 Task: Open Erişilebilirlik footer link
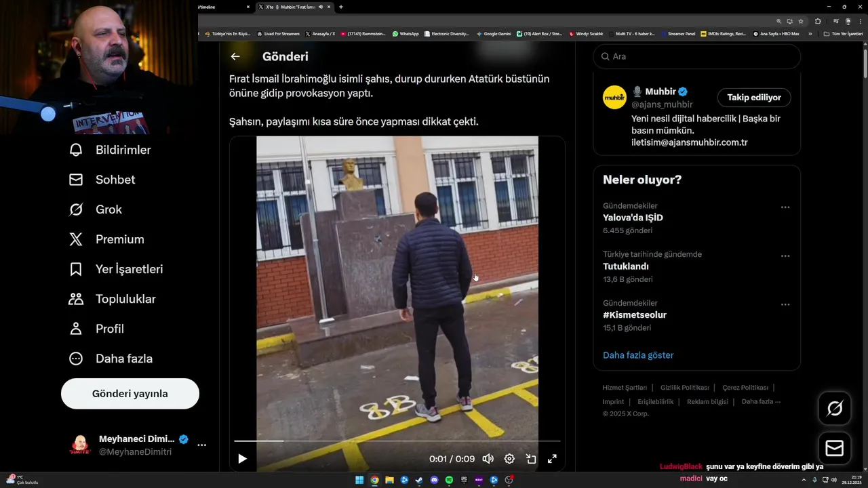[656, 402]
